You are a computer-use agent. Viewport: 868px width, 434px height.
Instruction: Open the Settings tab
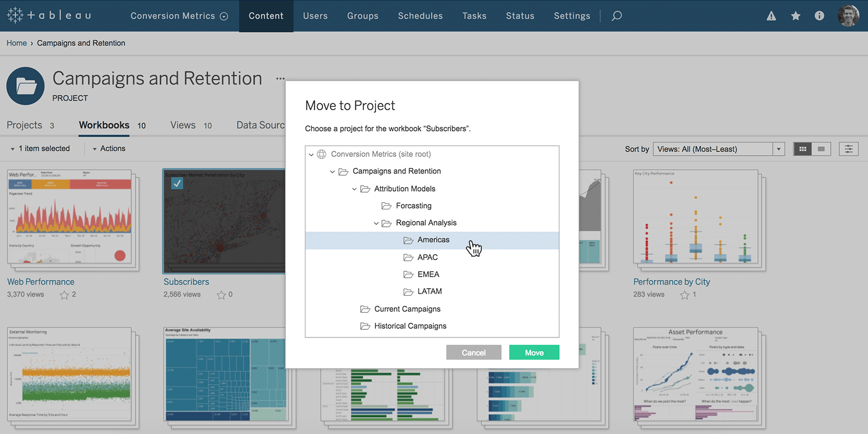(572, 16)
